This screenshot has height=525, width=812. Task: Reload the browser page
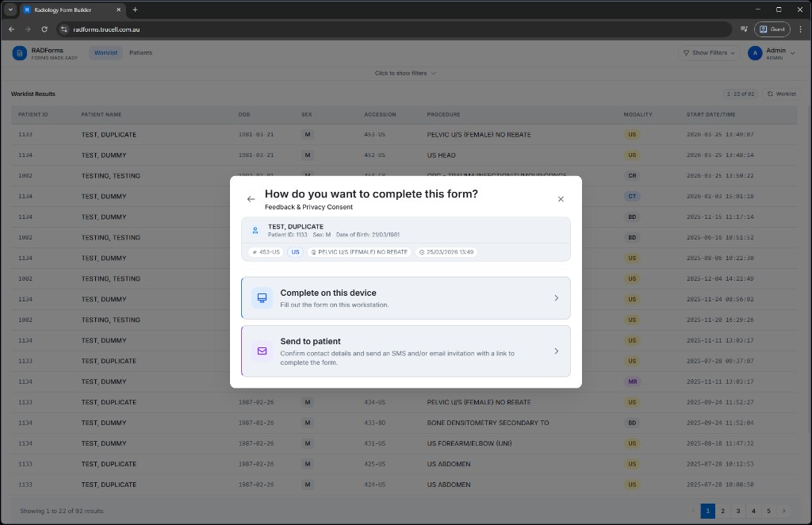[x=44, y=29]
